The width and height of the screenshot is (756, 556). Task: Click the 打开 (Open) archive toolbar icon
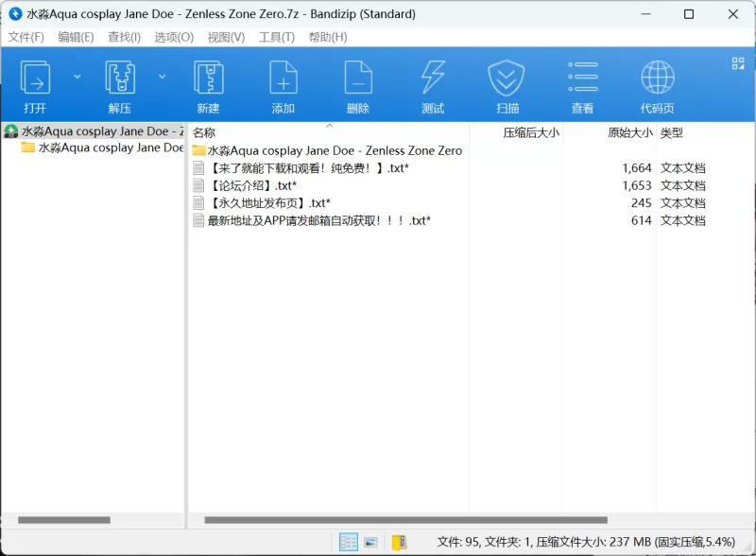(x=35, y=85)
